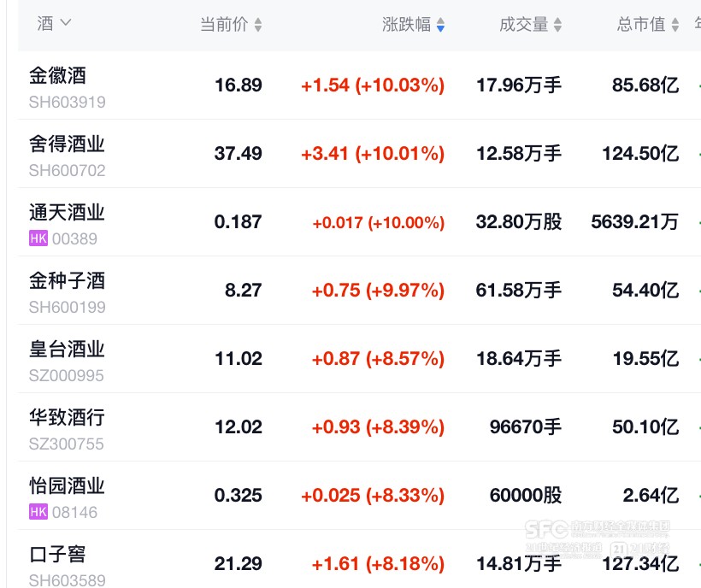
Task: Click change +0.93 (+8.39%)
Action: (x=378, y=426)
